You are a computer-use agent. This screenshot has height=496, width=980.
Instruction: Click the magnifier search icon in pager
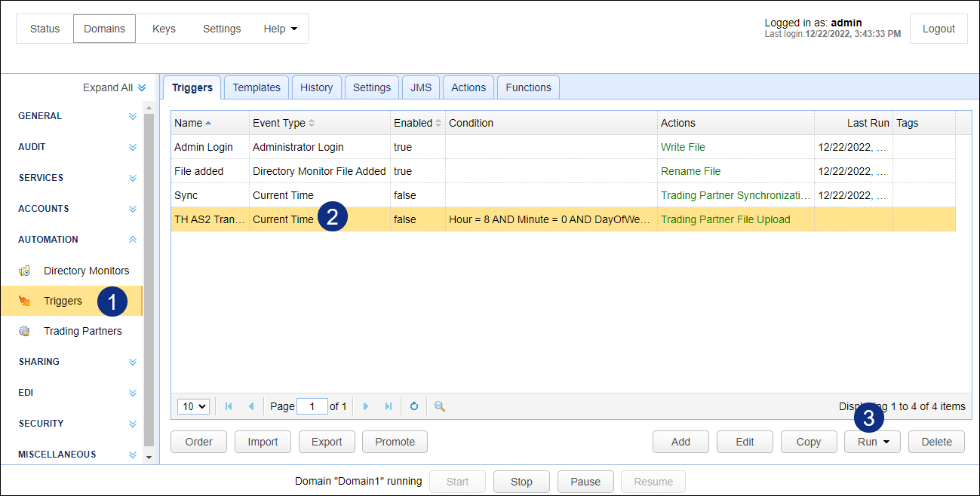440,406
